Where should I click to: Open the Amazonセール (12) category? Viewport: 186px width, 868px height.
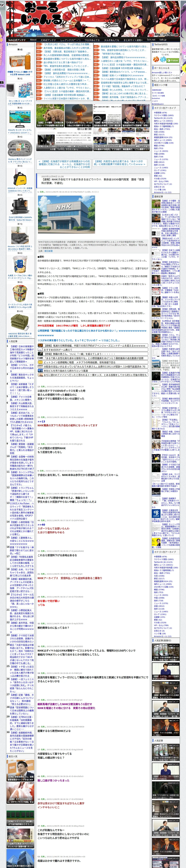click(x=162, y=192)
